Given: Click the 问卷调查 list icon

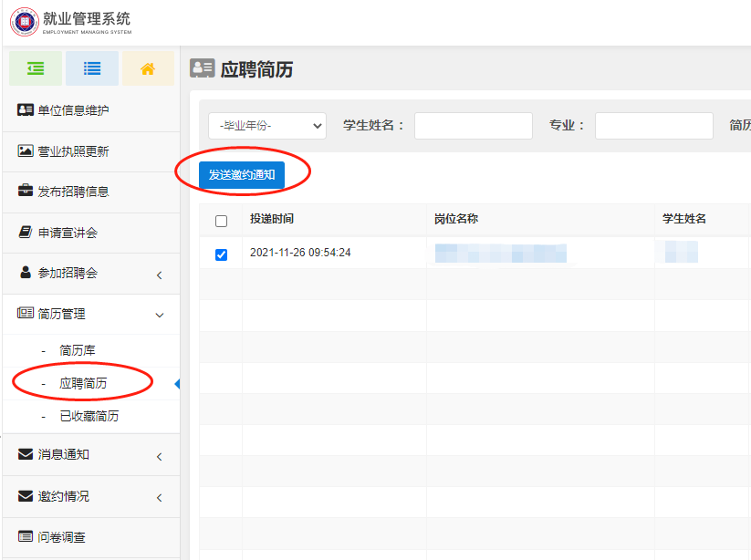Looking at the screenshot, I should pos(26,537).
